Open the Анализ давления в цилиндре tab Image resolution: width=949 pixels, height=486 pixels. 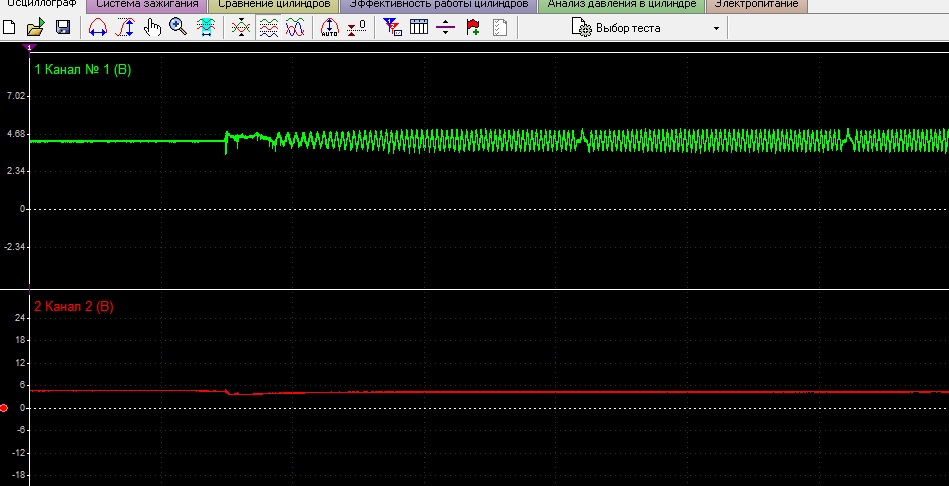[622, 4]
